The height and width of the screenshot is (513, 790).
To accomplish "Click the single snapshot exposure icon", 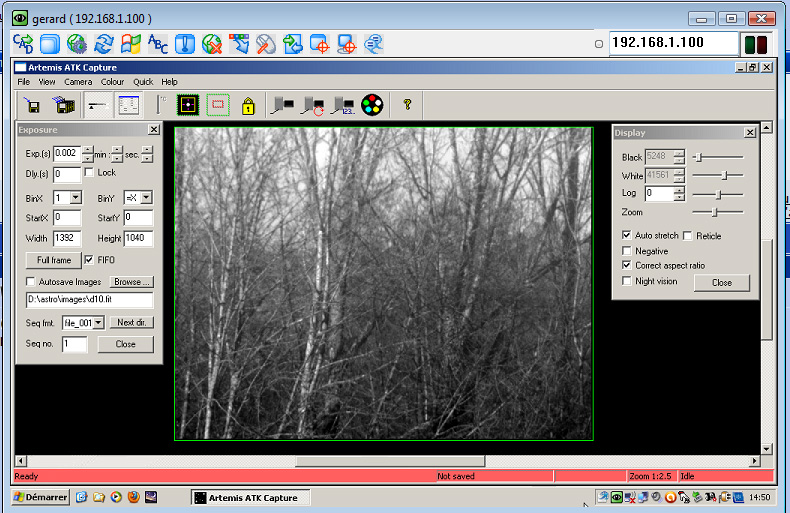I will (x=282, y=105).
